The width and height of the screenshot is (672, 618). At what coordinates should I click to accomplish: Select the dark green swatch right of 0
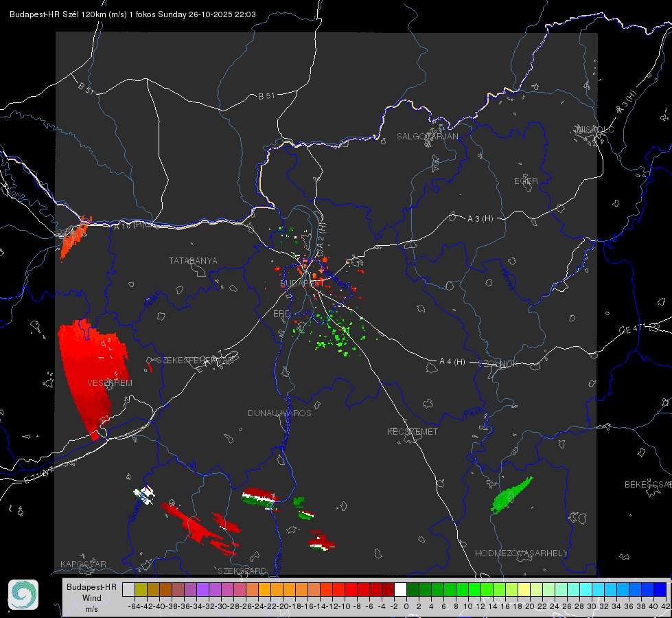(x=413, y=589)
